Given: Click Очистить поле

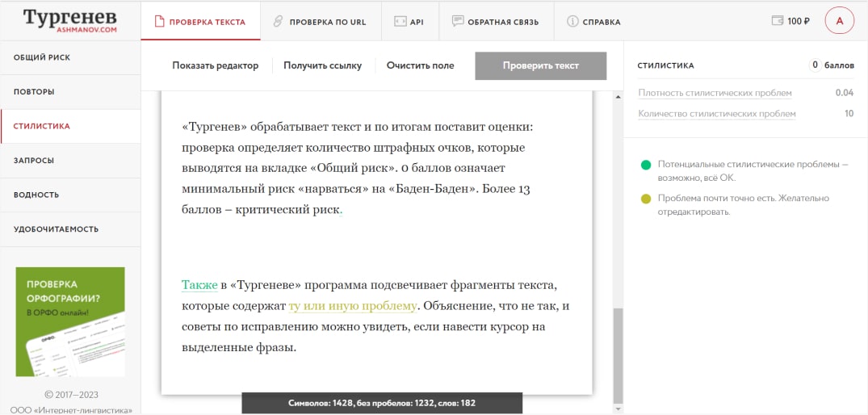Looking at the screenshot, I should (420, 66).
